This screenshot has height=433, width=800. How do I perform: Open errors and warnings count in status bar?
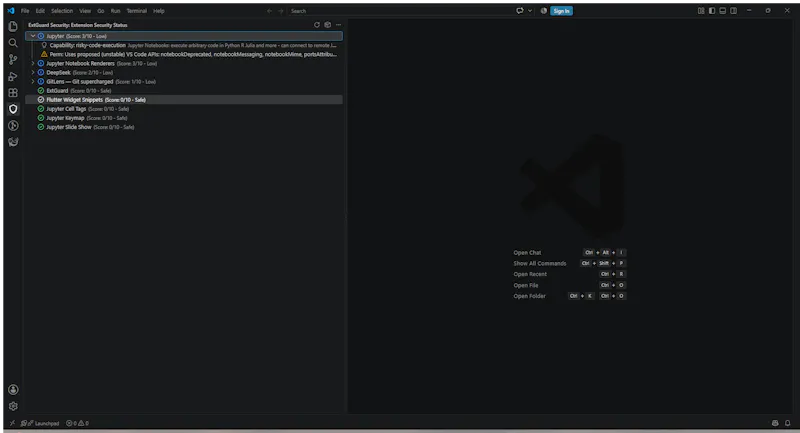click(78, 423)
